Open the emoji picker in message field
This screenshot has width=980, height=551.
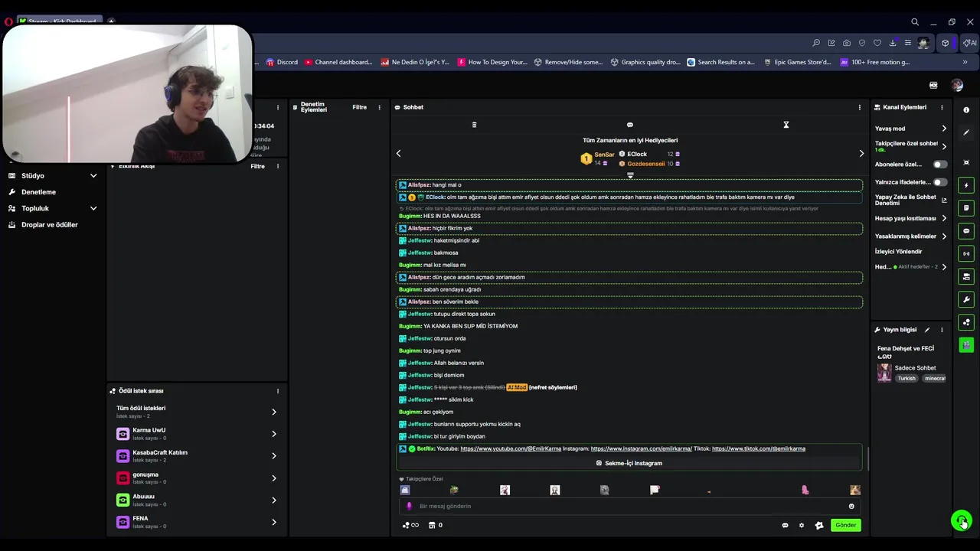(851, 506)
